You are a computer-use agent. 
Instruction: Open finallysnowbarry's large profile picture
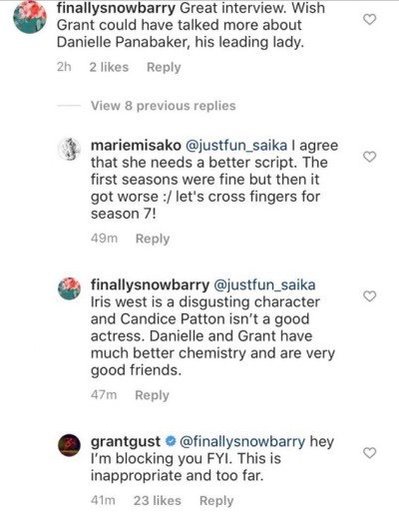[x=30, y=17]
